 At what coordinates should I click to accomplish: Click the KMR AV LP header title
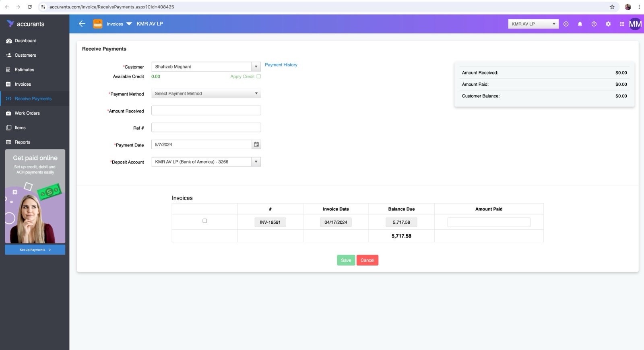[x=150, y=24]
